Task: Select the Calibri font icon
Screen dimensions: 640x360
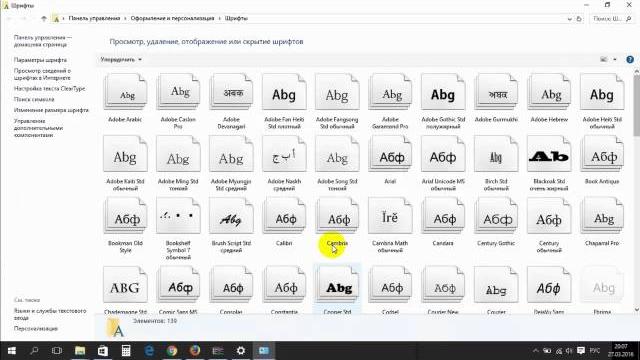Action: [284, 216]
